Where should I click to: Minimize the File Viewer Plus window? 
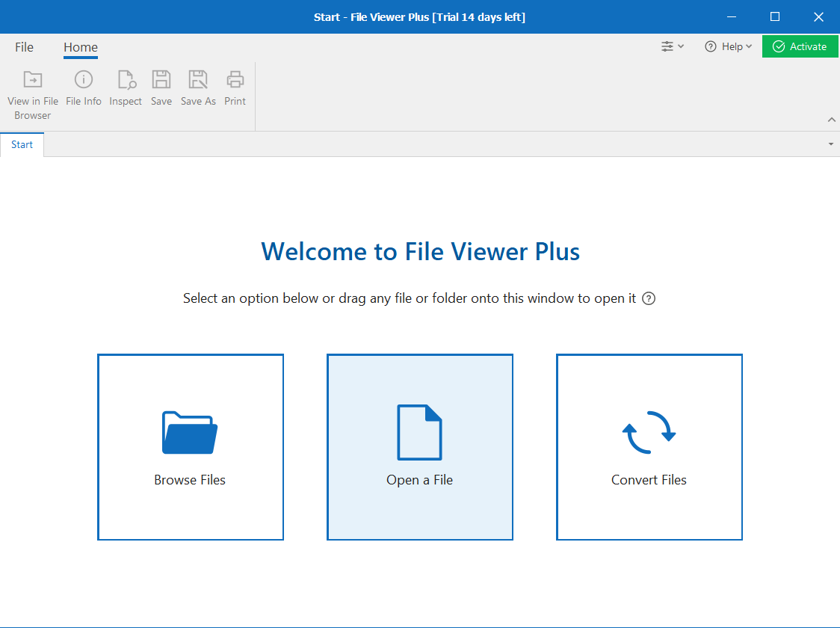point(731,16)
